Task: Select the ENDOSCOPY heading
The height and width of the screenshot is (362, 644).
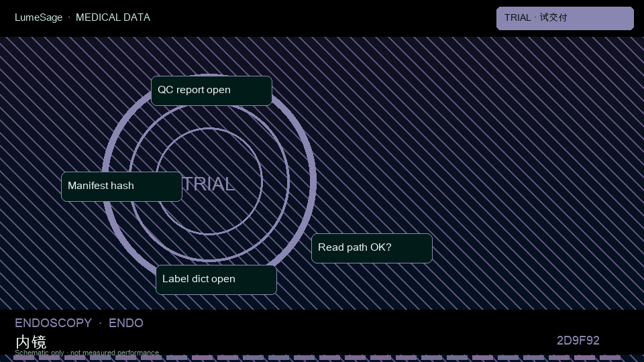Action: pos(54,323)
